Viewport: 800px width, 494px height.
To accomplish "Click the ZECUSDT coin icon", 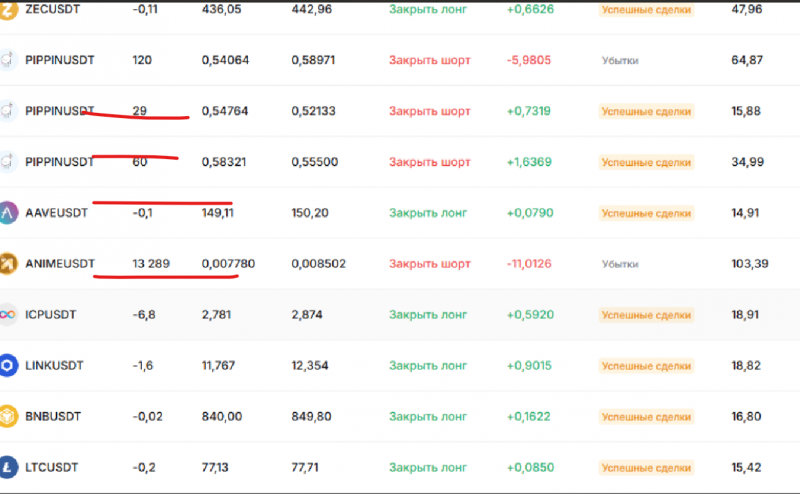I will pyautogui.click(x=9, y=9).
